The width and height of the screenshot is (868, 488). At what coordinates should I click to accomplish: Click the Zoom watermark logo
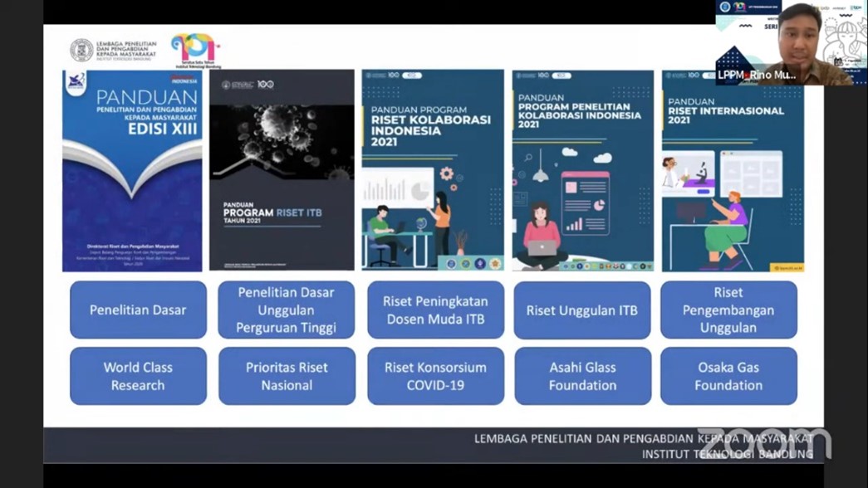pyautogui.click(x=763, y=444)
